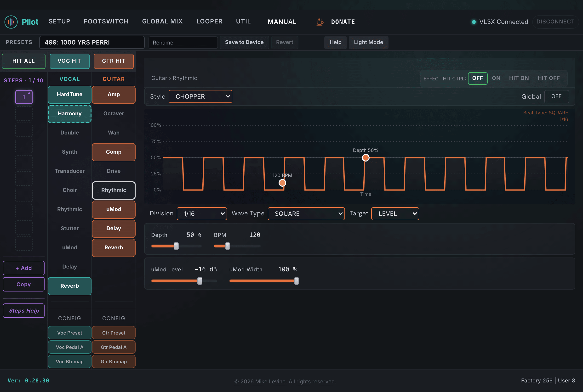Toggle the guitar Drive effect
Image resolution: width=583 pixels, height=392 pixels.
[x=114, y=171]
